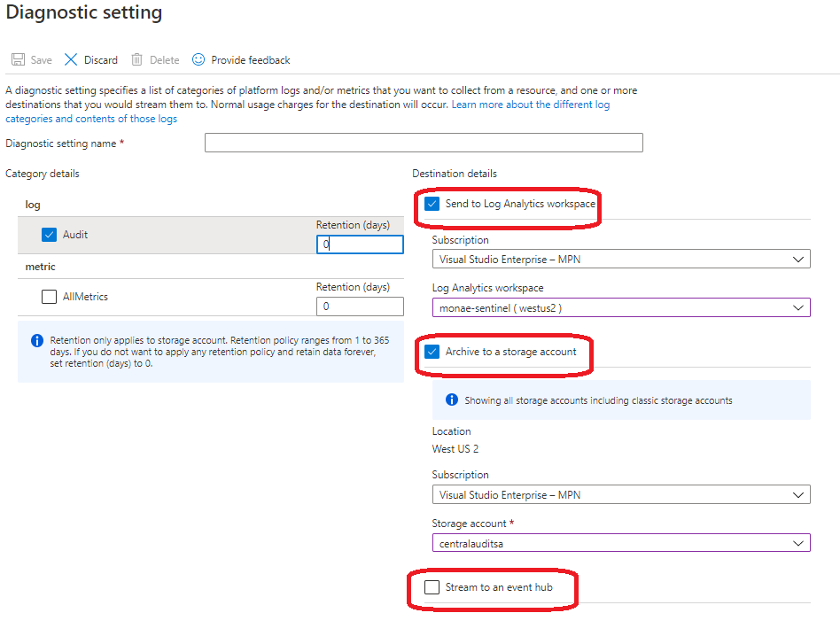Click info icon in storage accounts notice

point(451,400)
